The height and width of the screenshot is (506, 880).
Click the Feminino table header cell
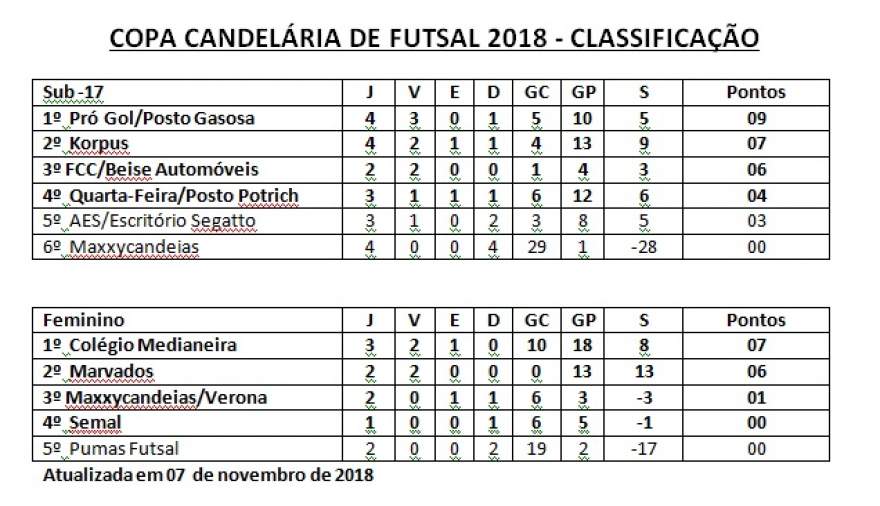187,320
